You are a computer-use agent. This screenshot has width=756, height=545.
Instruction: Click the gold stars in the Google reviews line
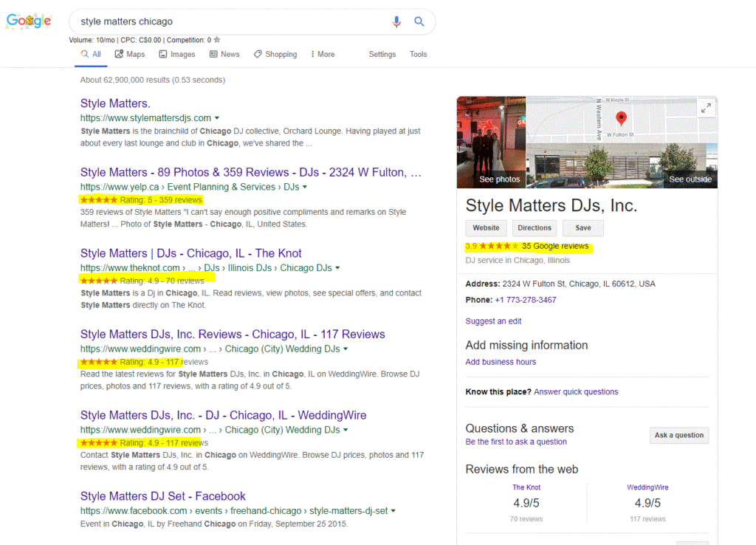coord(499,246)
